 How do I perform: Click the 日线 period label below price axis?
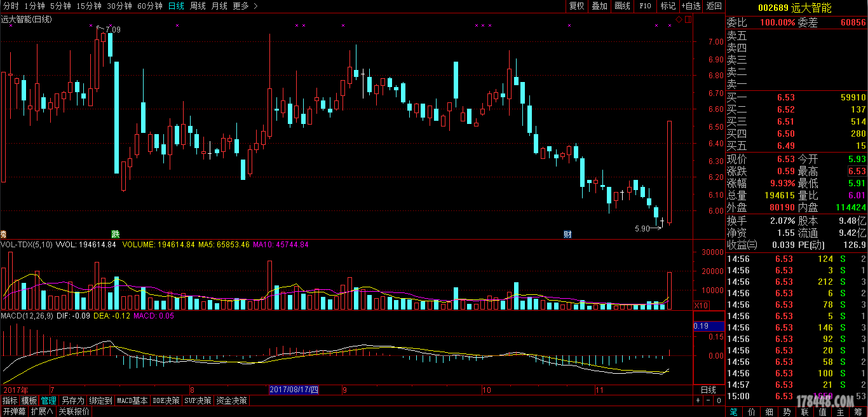tap(709, 390)
